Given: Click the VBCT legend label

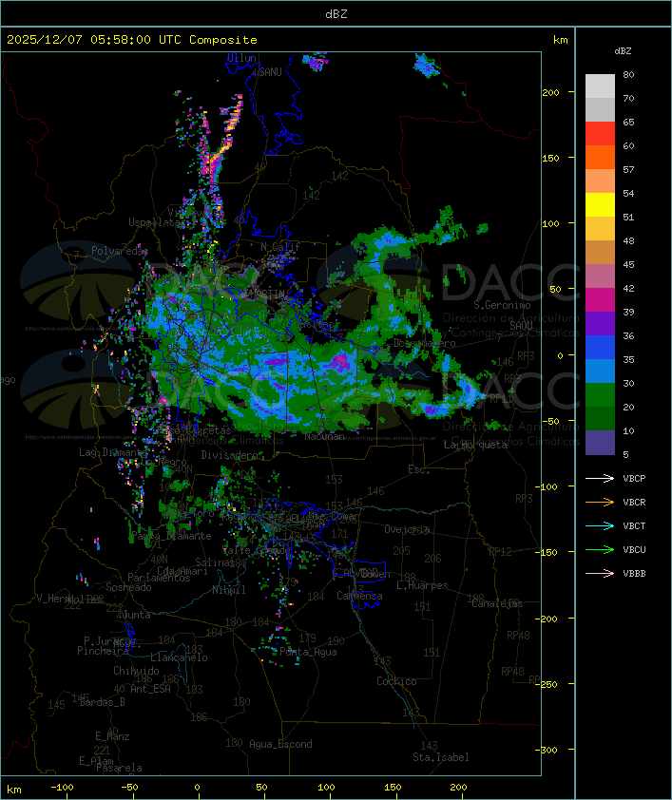Looking at the screenshot, I should click(634, 526).
